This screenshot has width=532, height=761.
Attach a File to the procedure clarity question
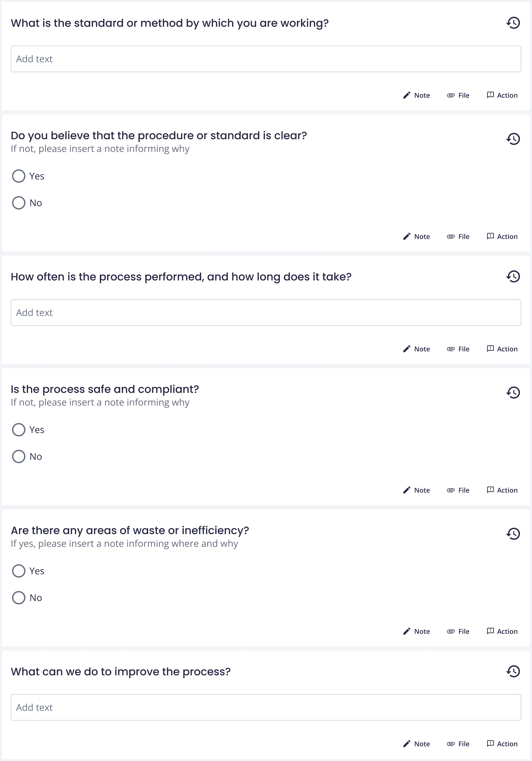click(x=458, y=237)
